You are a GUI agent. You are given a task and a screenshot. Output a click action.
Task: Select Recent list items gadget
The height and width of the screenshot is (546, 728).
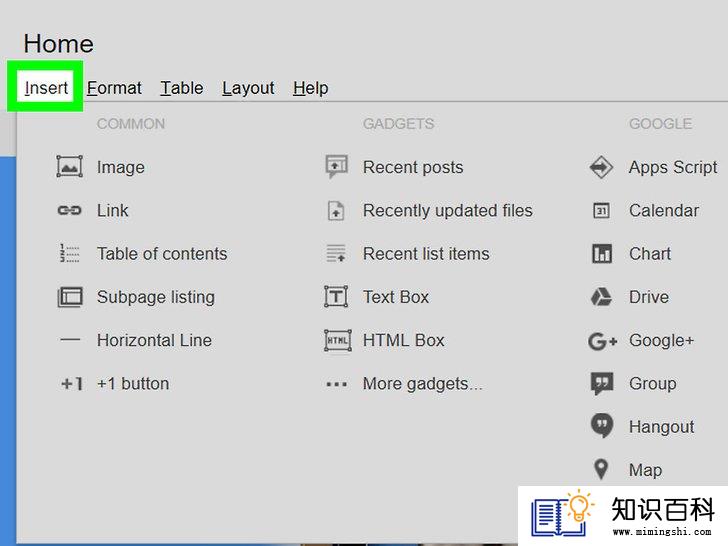click(x=426, y=254)
